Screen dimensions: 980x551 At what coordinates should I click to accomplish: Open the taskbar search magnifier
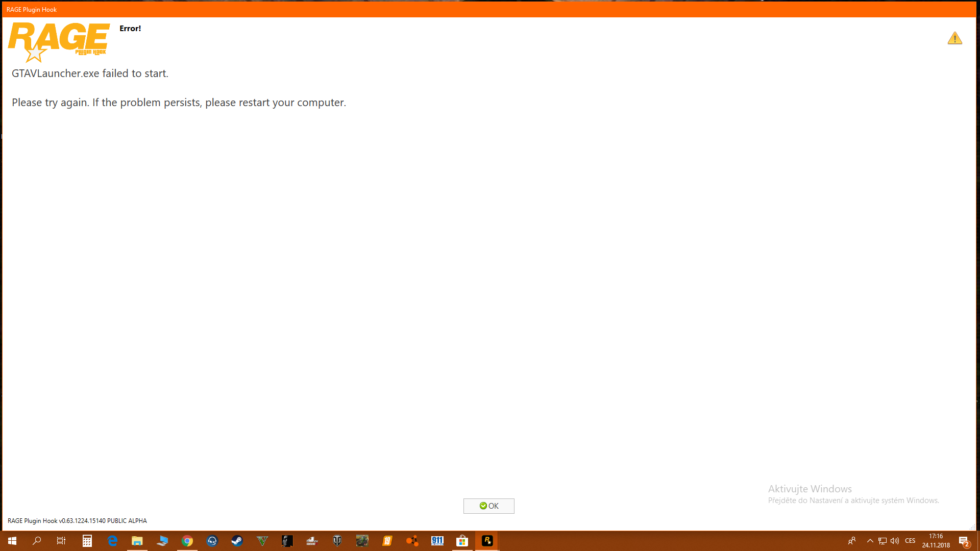(37, 541)
